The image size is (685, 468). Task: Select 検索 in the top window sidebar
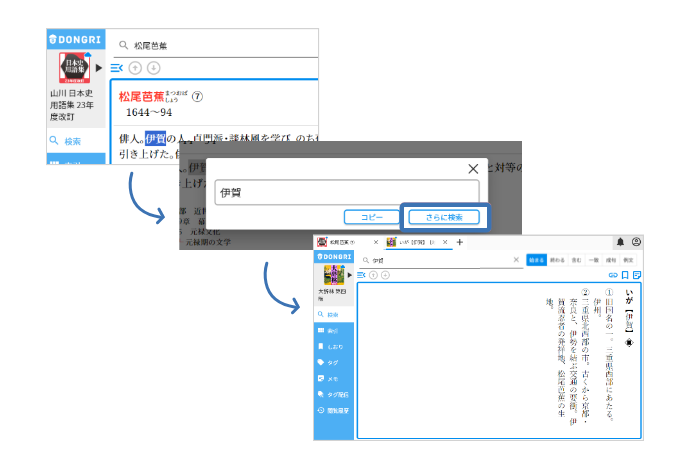(x=76, y=141)
